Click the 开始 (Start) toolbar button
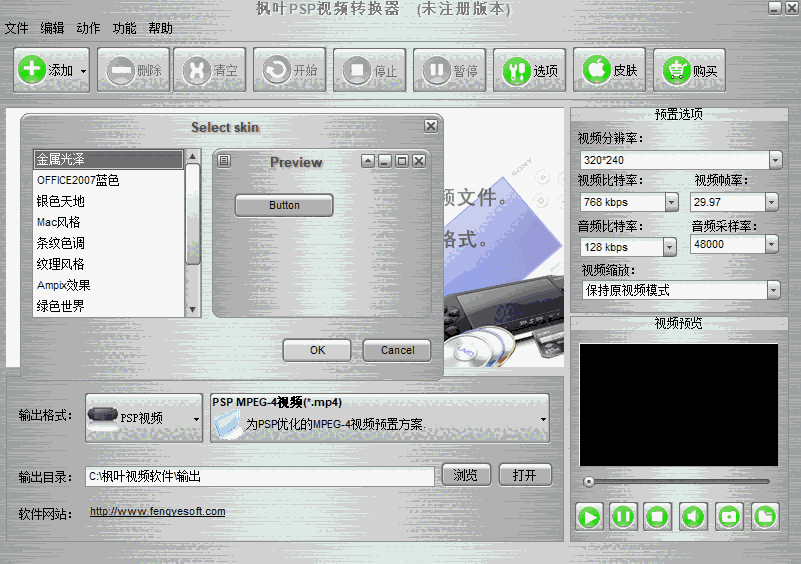Viewport: 801px width, 564px height. (x=290, y=70)
